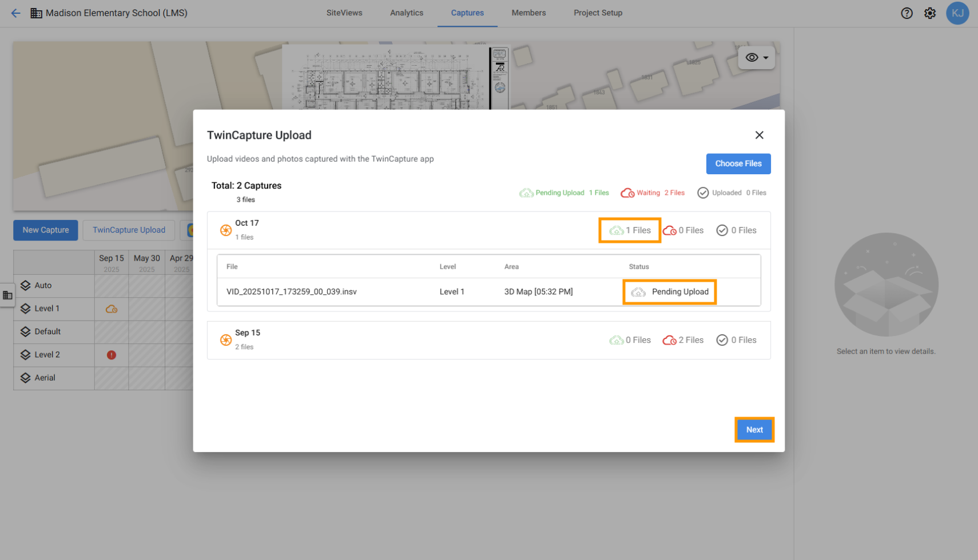Switch to the SiteViews tab
The image size is (978, 560).
click(x=344, y=13)
